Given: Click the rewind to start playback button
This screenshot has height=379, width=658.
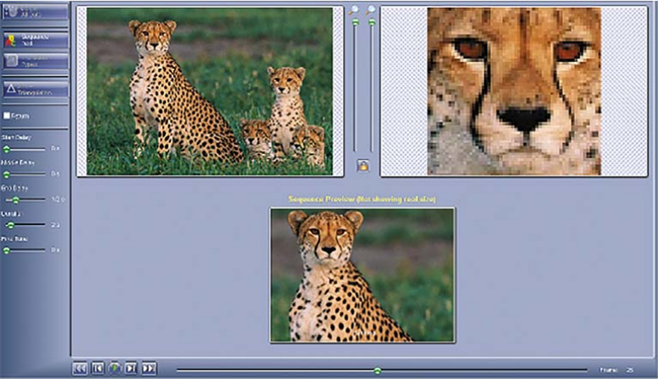Looking at the screenshot, I should (x=80, y=369).
